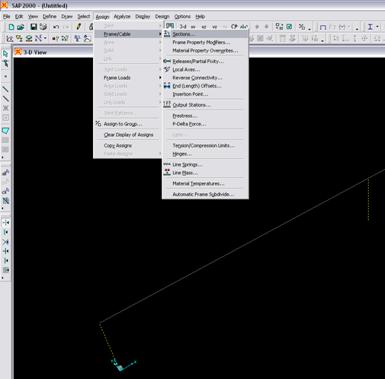Click the End Length Offsets menu icon
Viewport: 385px width, 379px height.
point(167,86)
